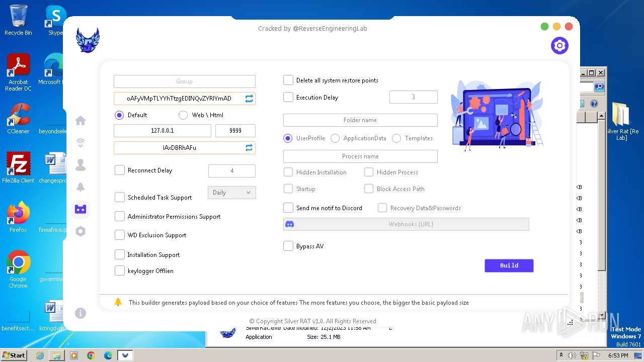Select the Web \ Html radio button
644x362 pixels.
[183, 115]
